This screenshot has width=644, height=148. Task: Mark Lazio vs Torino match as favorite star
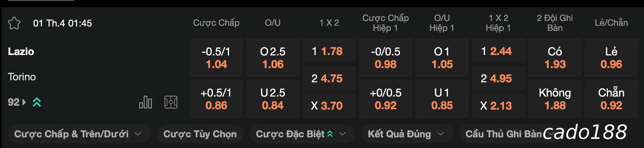[x=14, y=23]
